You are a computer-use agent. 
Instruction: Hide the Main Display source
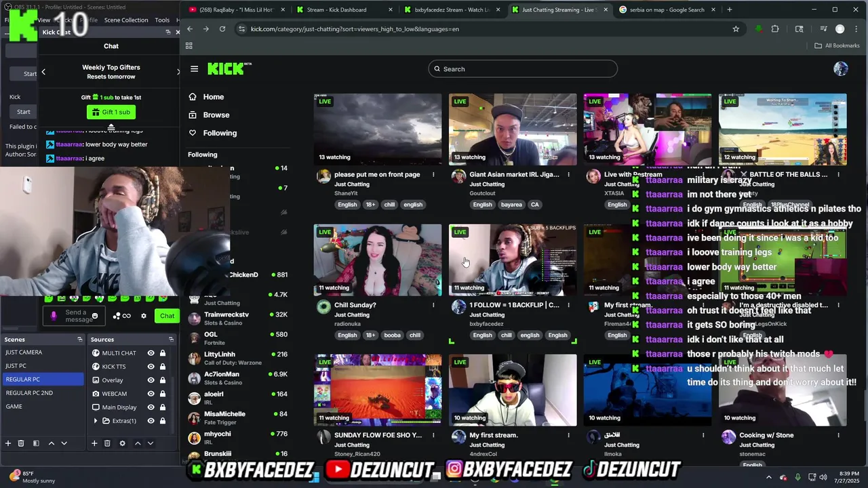pyautogui.click(x=151, y=407)
